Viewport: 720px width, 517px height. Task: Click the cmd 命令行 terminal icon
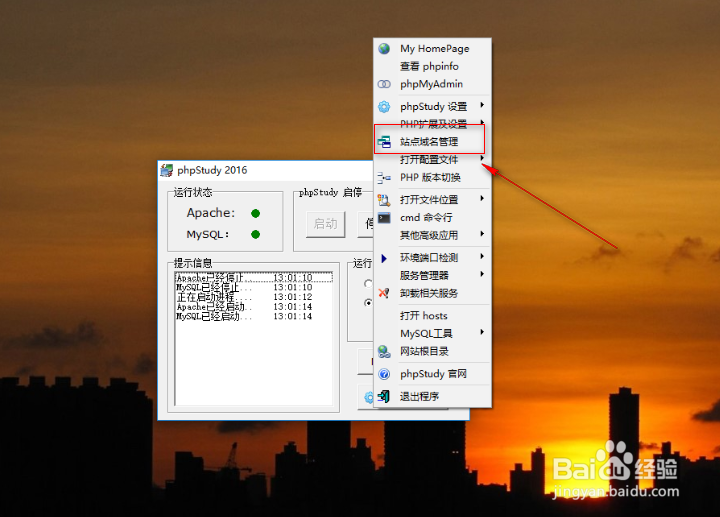click(384, 218)
